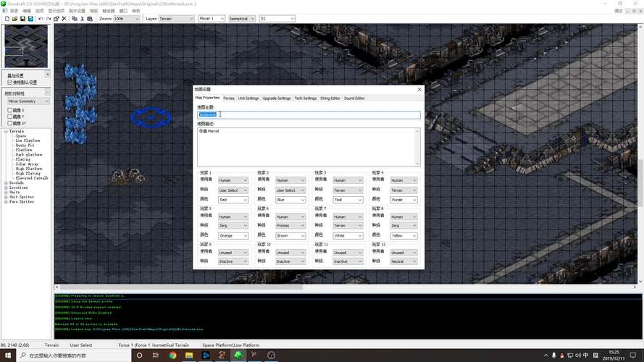
Task: Click the Open map folder icon
Action: [14, 19]
